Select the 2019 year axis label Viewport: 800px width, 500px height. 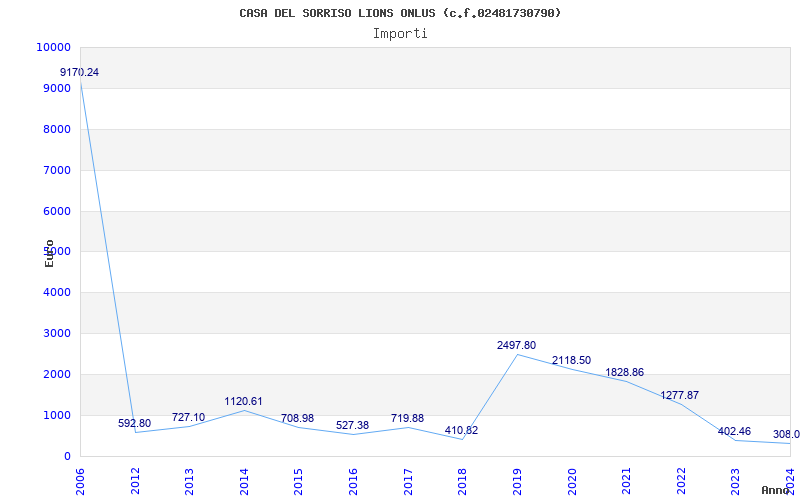click(x=517, y=481)
